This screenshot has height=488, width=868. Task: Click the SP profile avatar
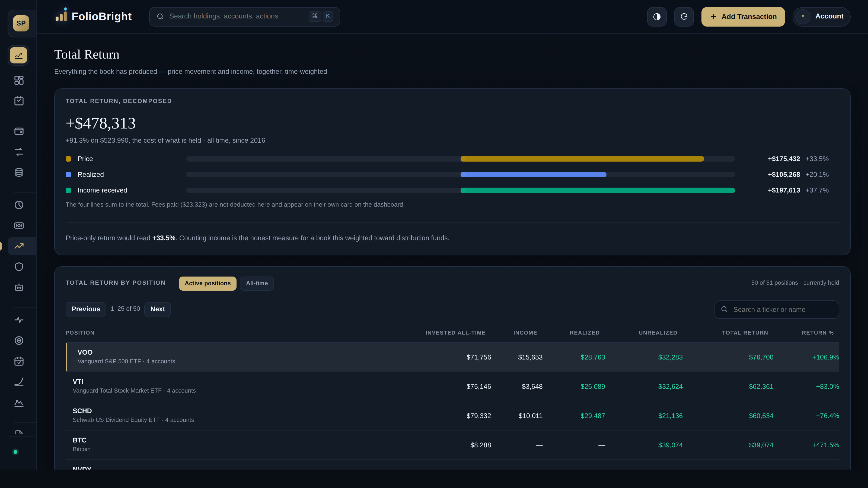[x=21, y=23]
